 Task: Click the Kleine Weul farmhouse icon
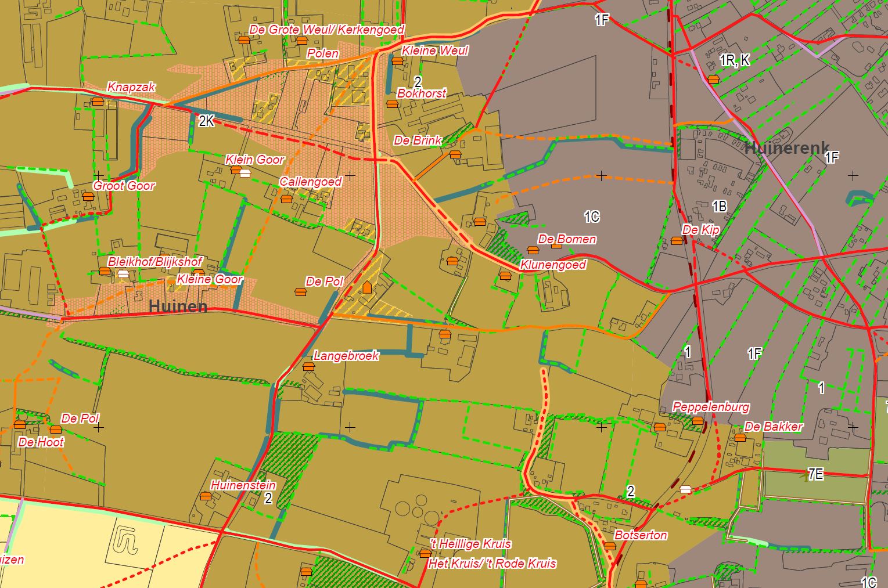click(x=397, y=61)
